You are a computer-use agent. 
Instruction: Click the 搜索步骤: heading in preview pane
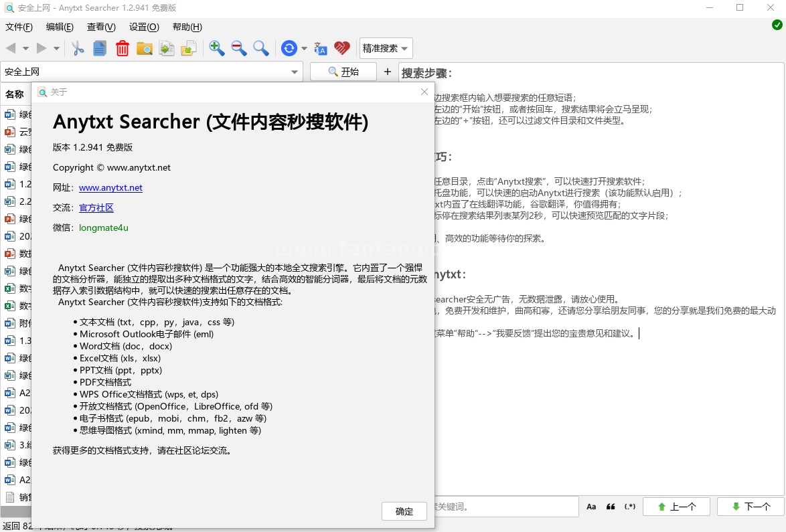tap(426, 73)
